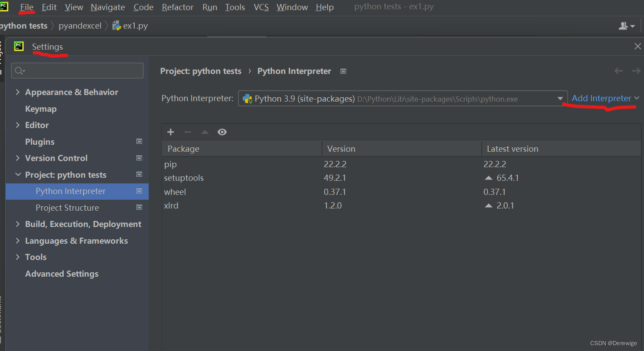Screen dimensions: 644x351
Task: Click the upgrade package arrow icon
Action: [205, 132]
